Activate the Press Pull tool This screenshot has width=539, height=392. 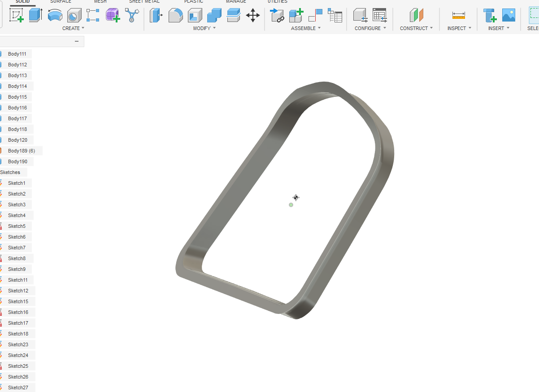click(156, 16)
